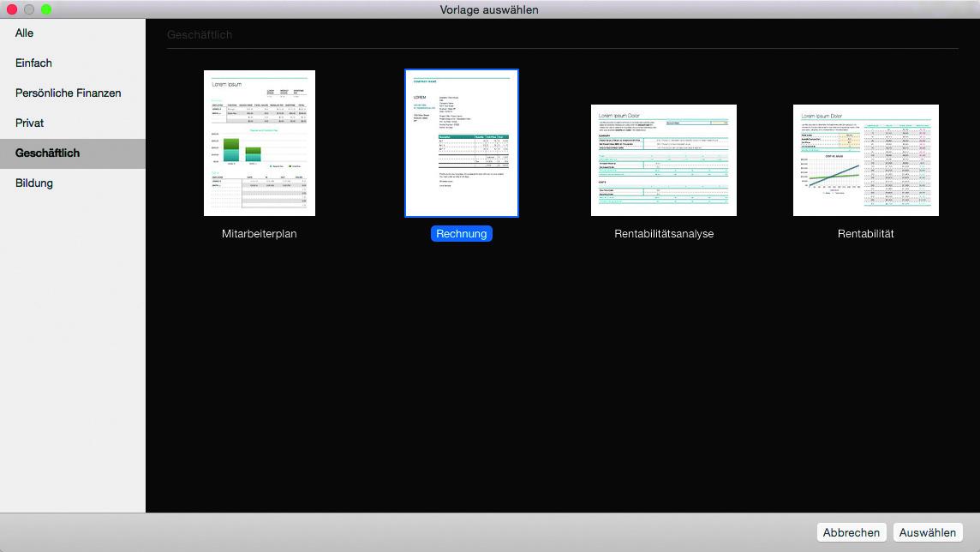Select the Geschäftlich sidebar item
Image resolution: width=980 pixels, height=552 pixels.
[x=73, y=153]
